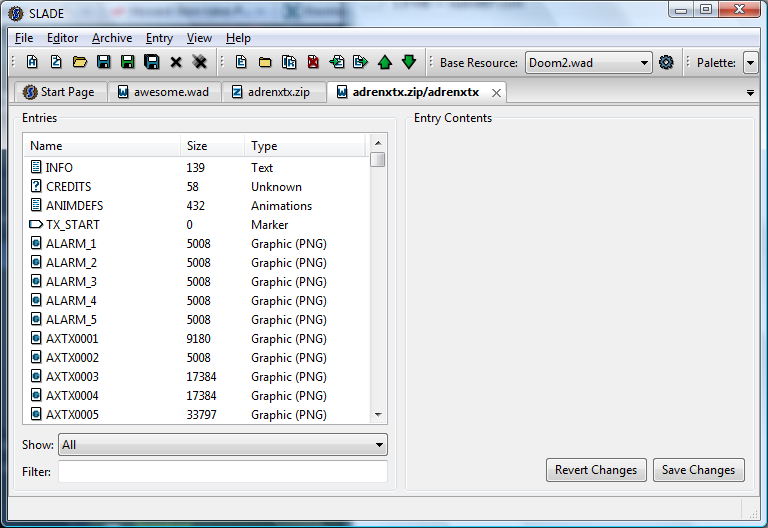Save all archives with black floppy icon
This screenshot has width=768, height=528.
click(152, 62)
